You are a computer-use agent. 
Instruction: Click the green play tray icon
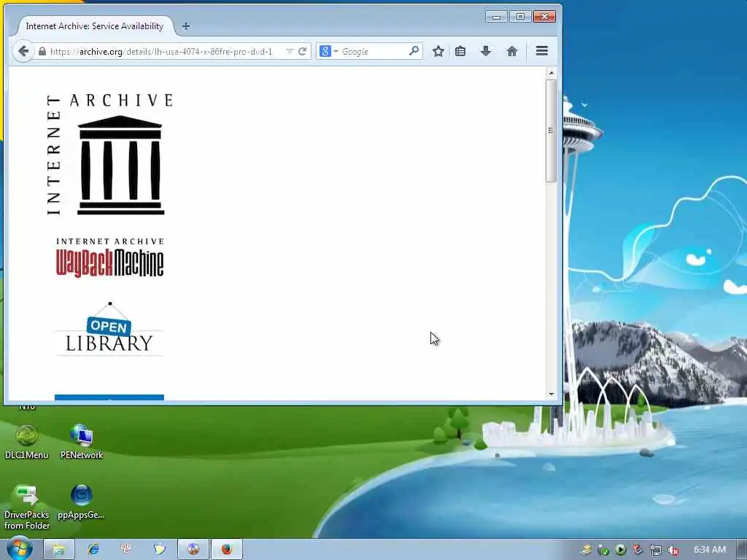point(620,550)
